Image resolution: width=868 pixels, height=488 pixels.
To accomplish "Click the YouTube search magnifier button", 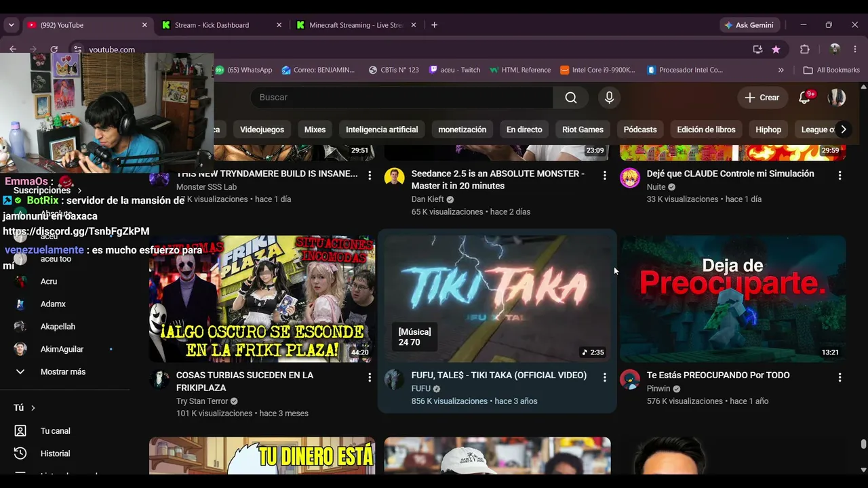I will pyautogui.click(x=571, y=98).
